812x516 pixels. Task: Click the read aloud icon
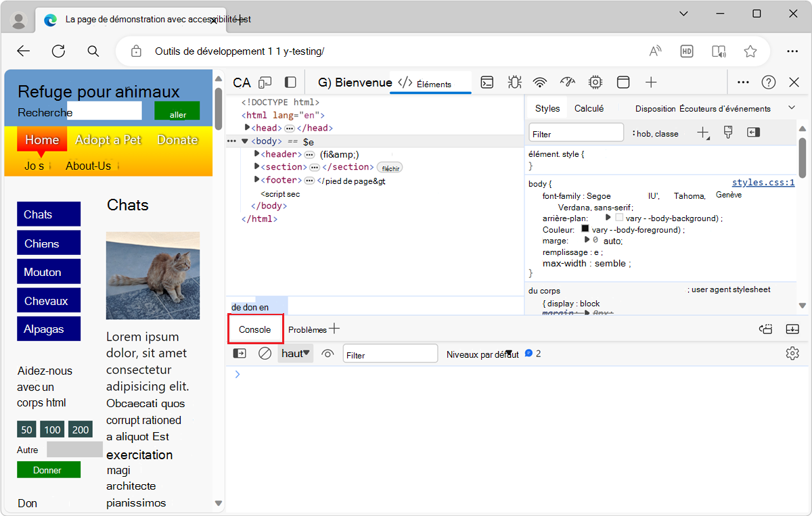coord(655,51)
